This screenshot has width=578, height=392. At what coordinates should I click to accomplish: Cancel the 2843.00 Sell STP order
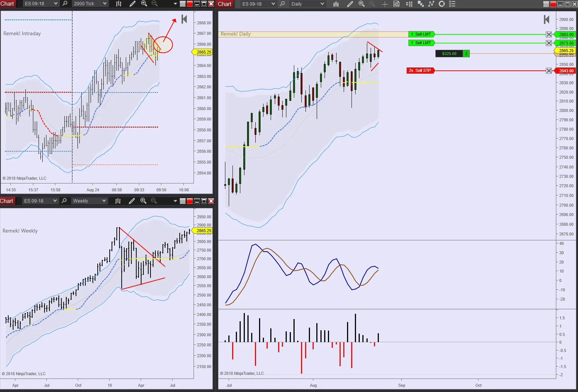tap(549, 71)
